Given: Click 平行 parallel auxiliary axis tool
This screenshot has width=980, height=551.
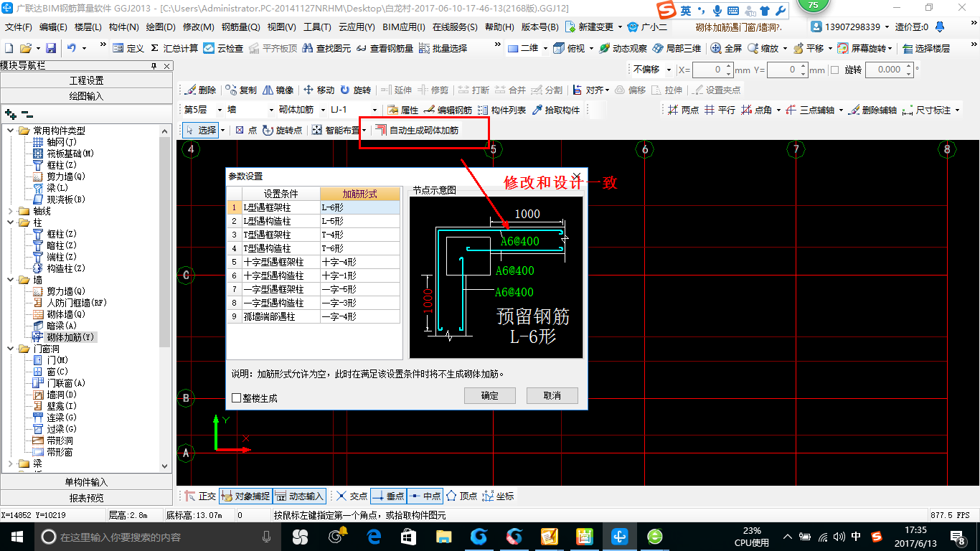Looking at the screenshot, I should [720, 110].
